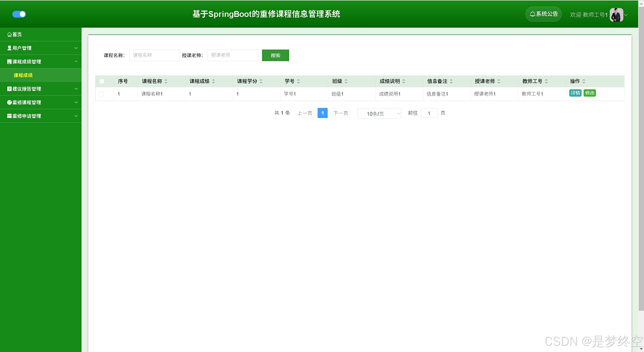Sort by the 课程名称 column arrows
This screenshot has height=352, width=644.
[x=166, y=81]
